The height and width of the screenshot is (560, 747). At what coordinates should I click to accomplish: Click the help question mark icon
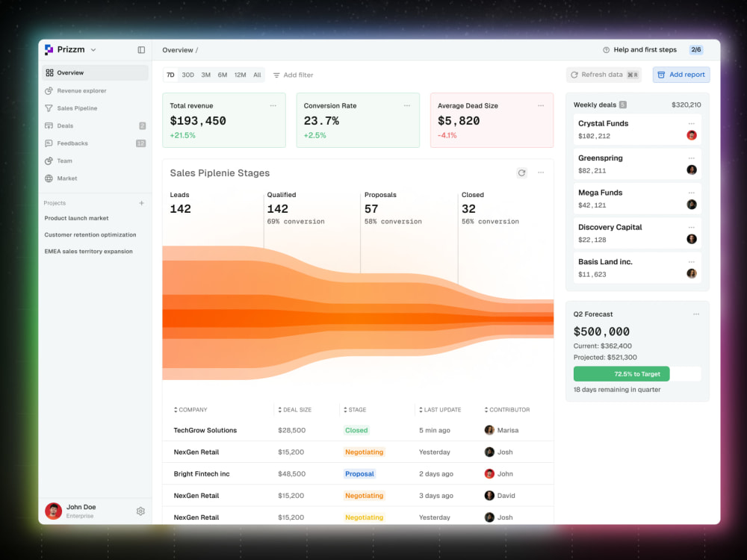click(x=606, y=50)
